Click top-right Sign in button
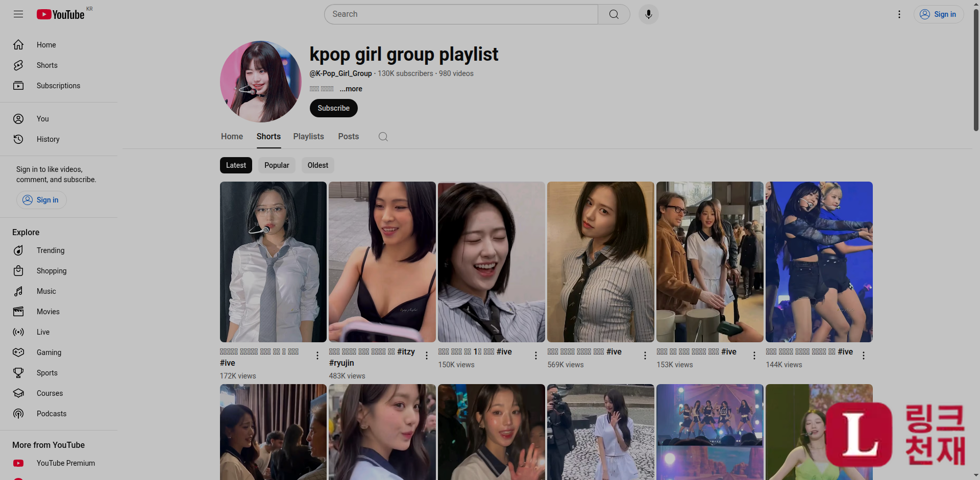Screen dimensions: 980x480 [x=938, y=14]
